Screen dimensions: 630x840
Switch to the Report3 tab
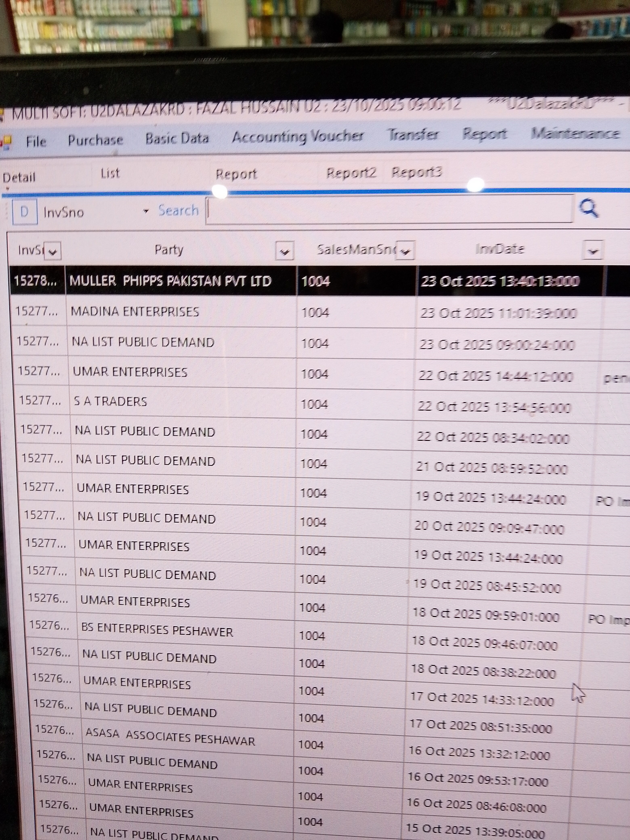pyautogui.click(x=417, y=172)
